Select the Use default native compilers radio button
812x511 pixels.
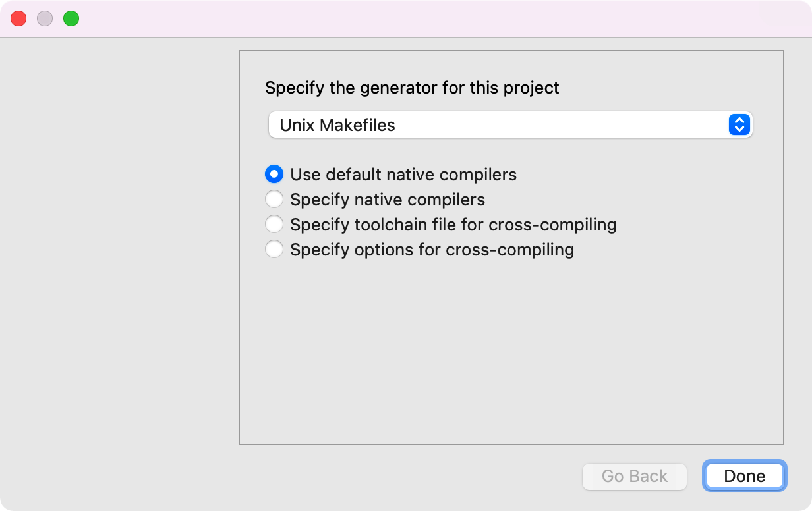click(274, 175)
